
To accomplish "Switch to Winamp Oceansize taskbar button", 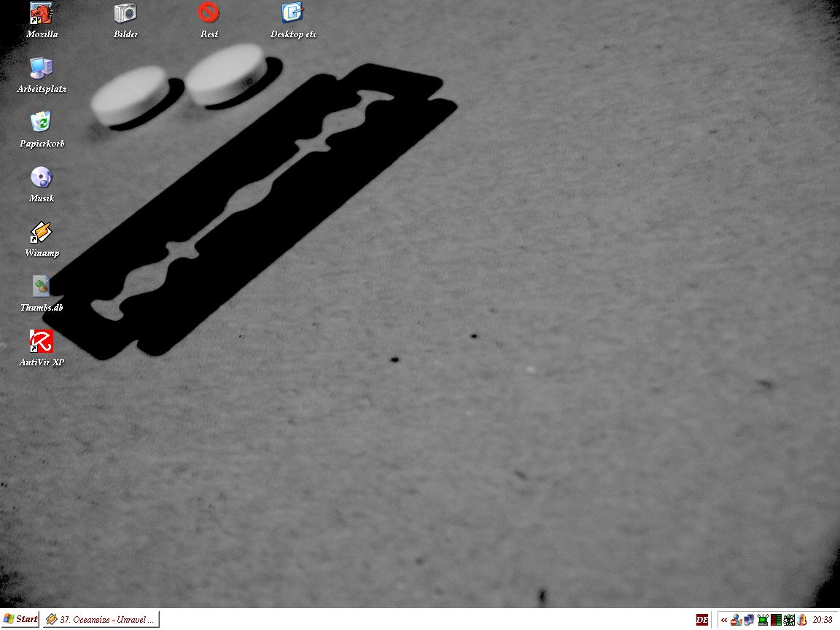I will pyautogui.click(x=101, y=620).
